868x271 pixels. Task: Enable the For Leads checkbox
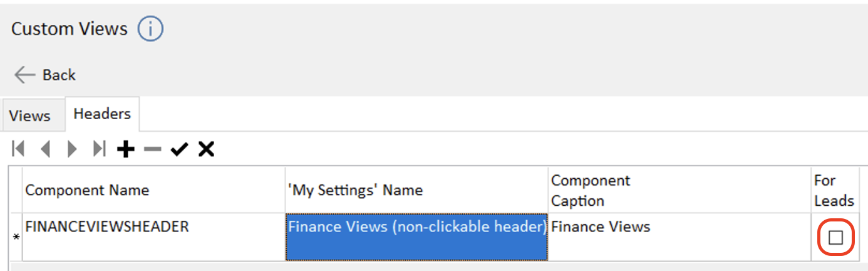pyautogui.click(x=835, y=237)
